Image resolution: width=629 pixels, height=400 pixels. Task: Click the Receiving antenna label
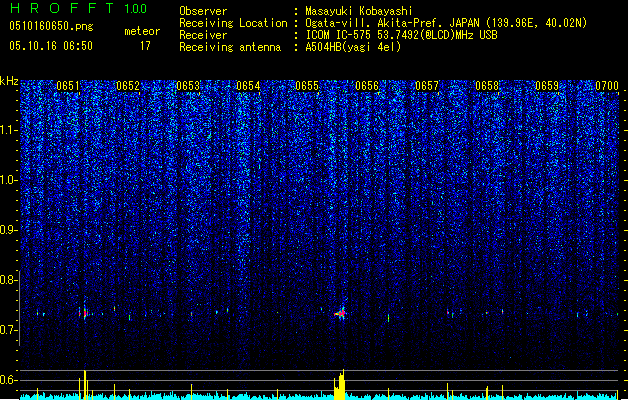pos(230,47)
